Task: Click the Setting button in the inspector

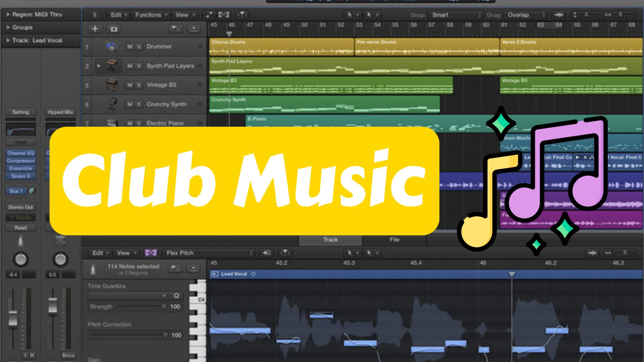Action: (x=21, y=112)
